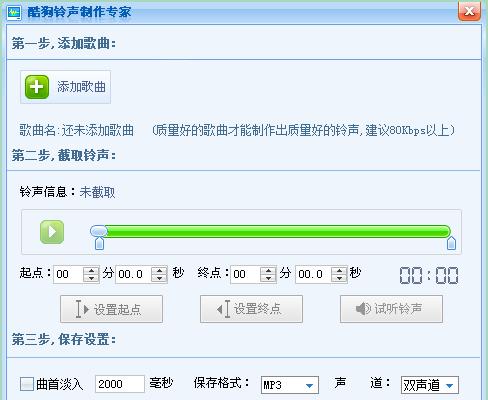
Task: Open the 声道 双声道 dropdown
Action: [x=430, y=385]
